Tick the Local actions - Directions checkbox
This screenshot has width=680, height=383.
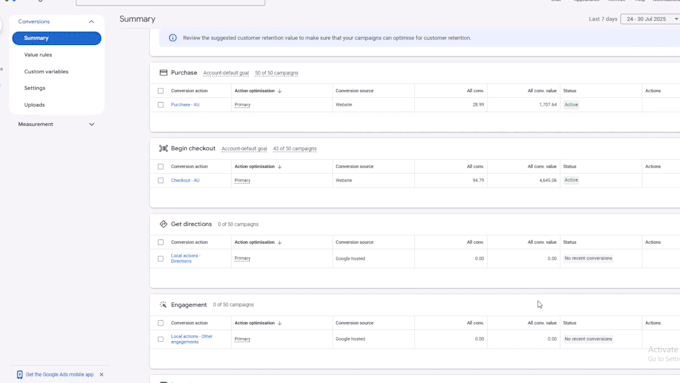coord(161,259)
